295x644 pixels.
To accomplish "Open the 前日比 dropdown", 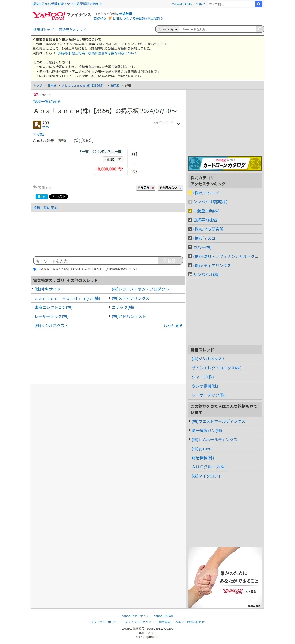I will coord(113,159).
